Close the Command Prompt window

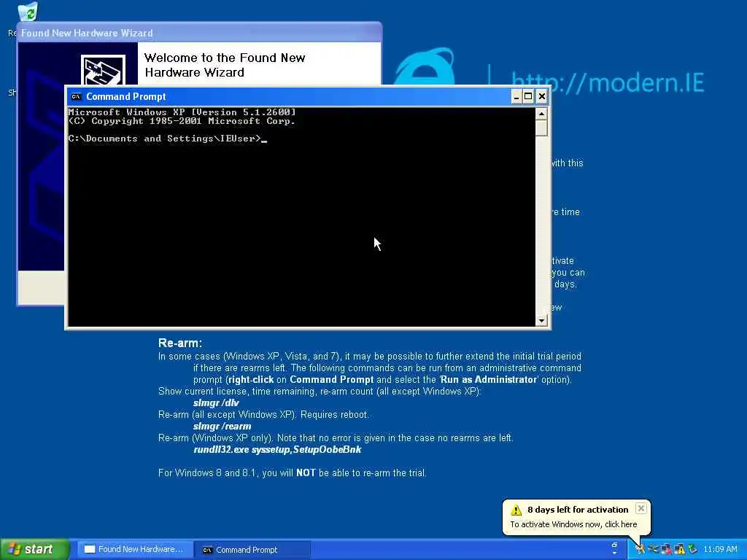point(542,97)
